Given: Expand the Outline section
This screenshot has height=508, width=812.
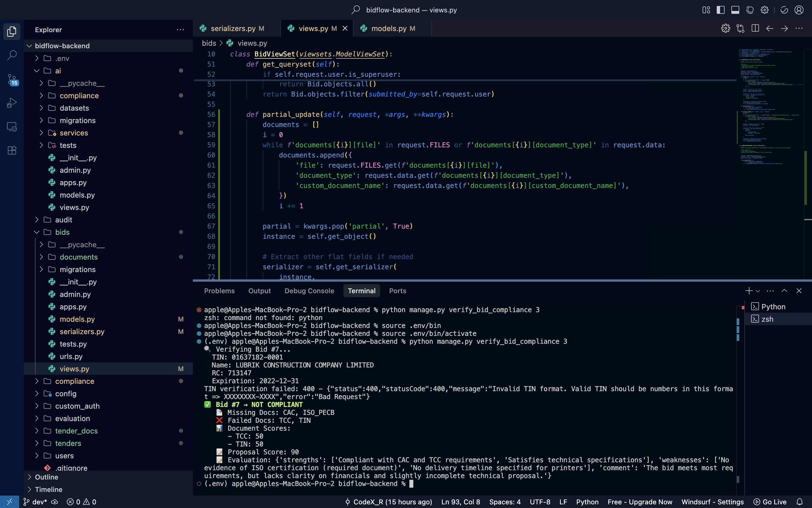Looking at the screenshot, I should tap(108, 477).
